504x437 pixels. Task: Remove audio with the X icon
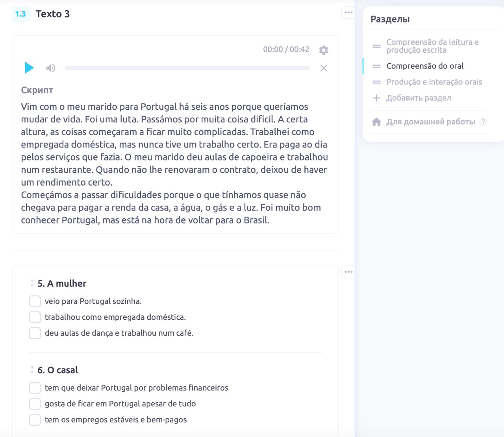(324, 68)
